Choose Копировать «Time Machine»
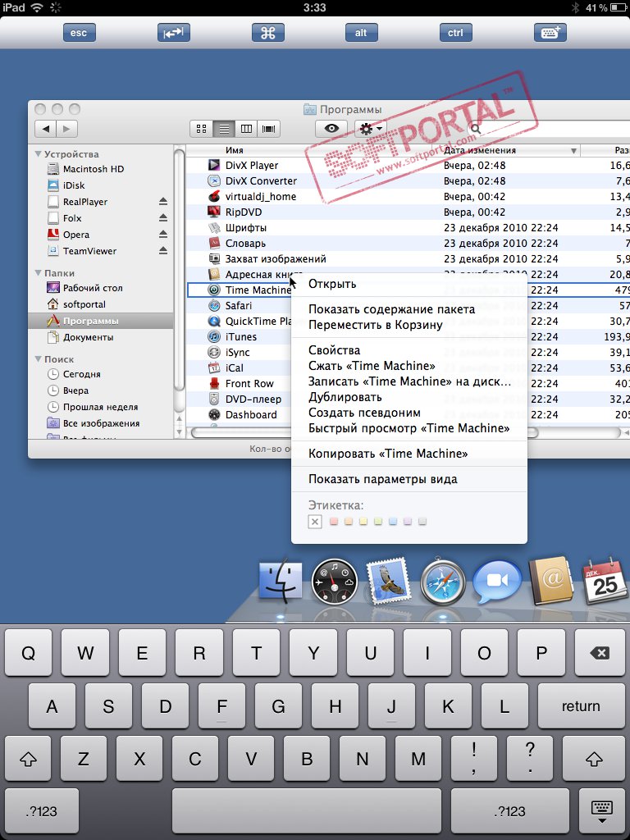 coord(409,454)
